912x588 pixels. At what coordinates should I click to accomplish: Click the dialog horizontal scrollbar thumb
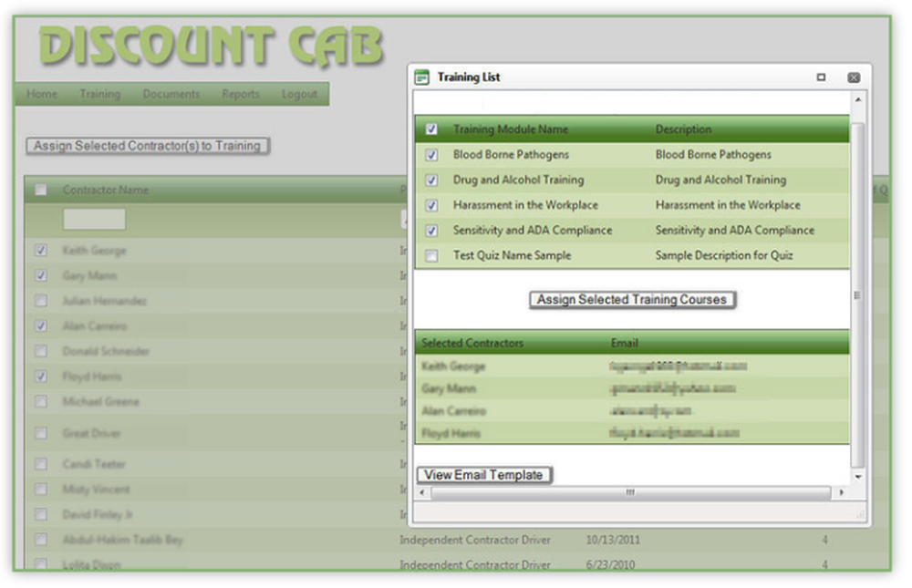click(x=630, y=492)
